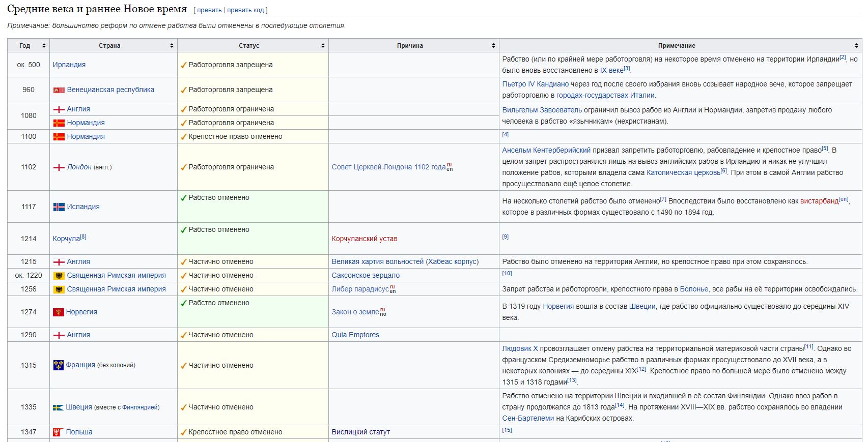Click green checkmark in Исландия status cell
Viewport: 868px width, 442px height.
point(184,198)
